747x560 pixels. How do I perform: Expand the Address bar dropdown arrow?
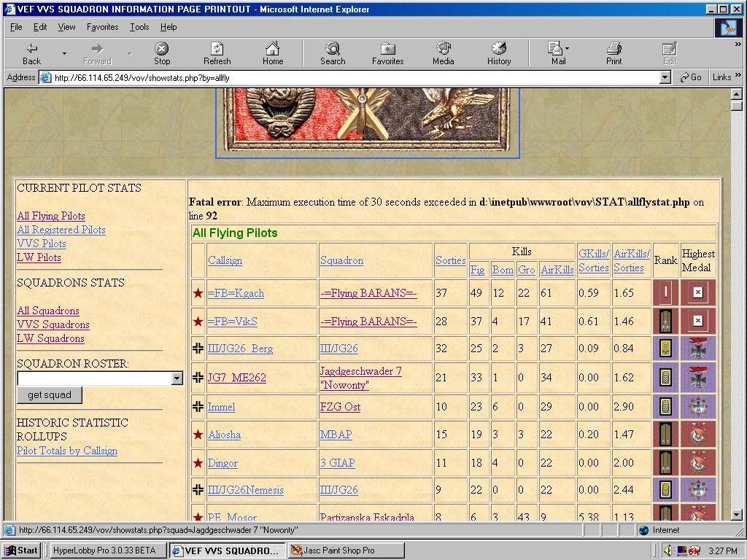[x=665, y=77]
